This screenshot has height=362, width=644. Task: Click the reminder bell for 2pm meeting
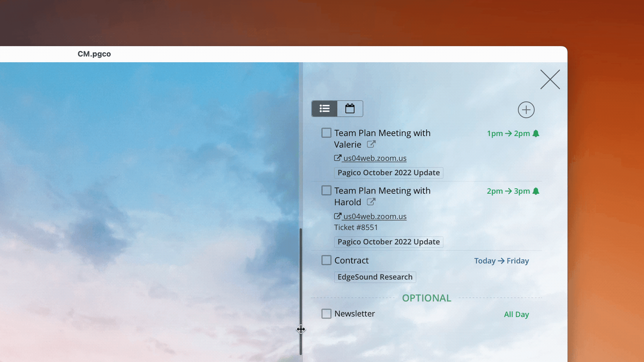(x=536, y=191)
